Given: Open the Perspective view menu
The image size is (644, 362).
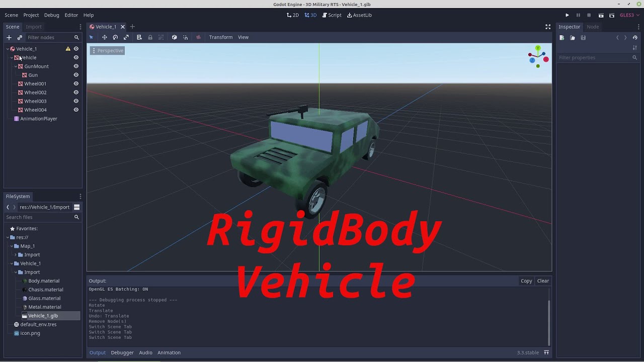Looking at the screenshot, I should [107, 51].
